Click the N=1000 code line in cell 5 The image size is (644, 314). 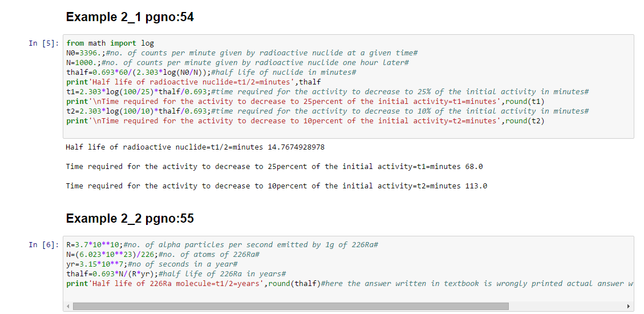pyautogui.click(x=237, y=63)
